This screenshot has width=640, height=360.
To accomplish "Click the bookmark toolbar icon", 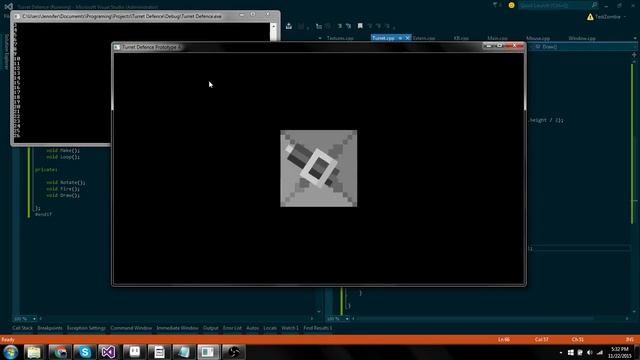I will click(x=360, y=26).
